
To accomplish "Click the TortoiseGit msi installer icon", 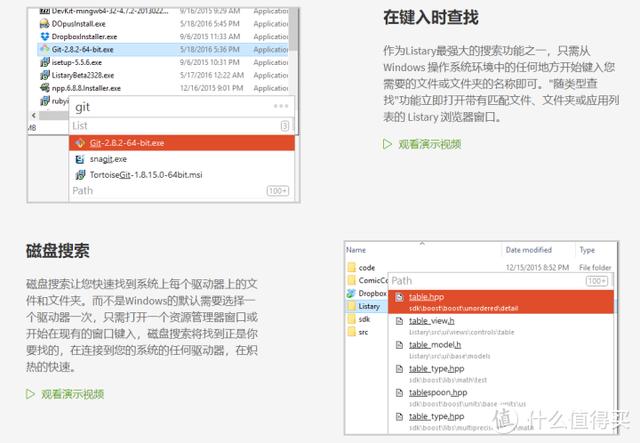I will click(x=80, y=175).
